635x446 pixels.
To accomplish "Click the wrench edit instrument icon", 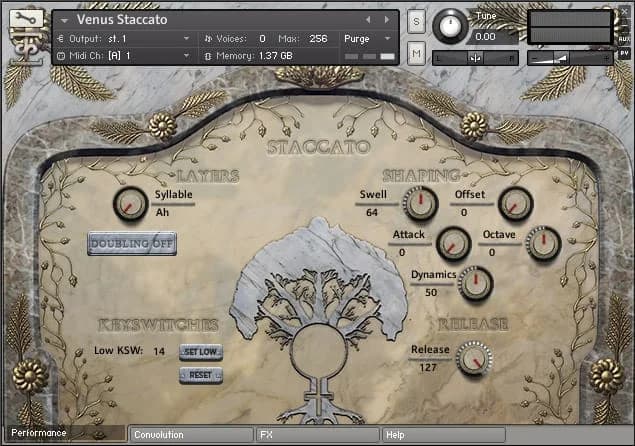I will pos(21,21).
